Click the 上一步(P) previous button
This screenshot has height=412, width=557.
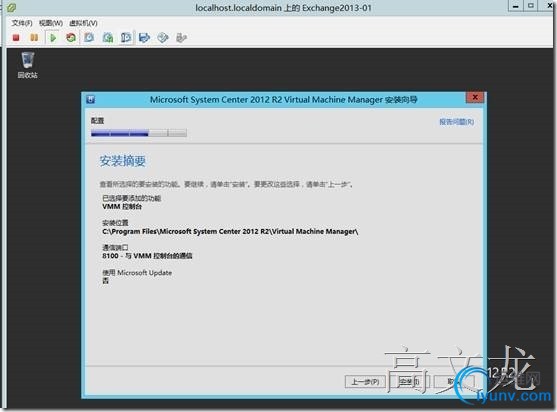click(x=365, y=382)
